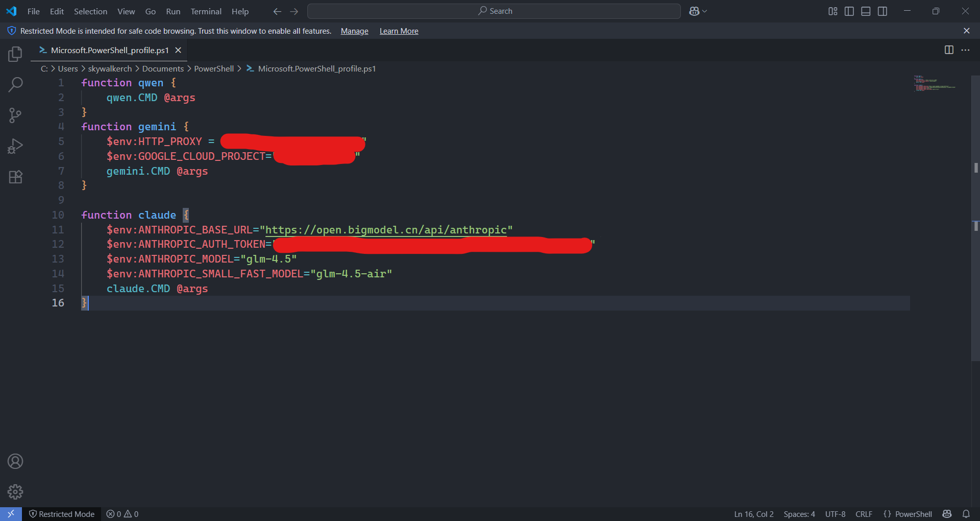Toggle the secondary side bar
The image size is (980, 521).
[883, 11]
